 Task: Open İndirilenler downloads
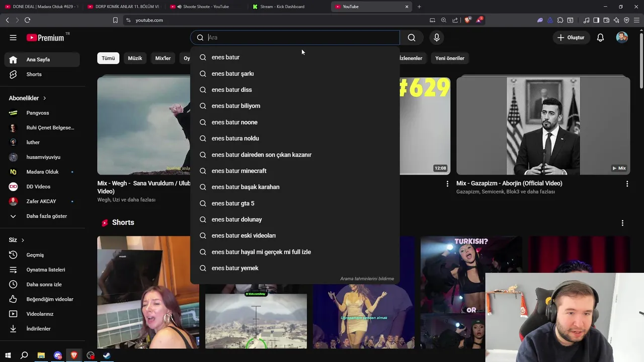(42, 329)
